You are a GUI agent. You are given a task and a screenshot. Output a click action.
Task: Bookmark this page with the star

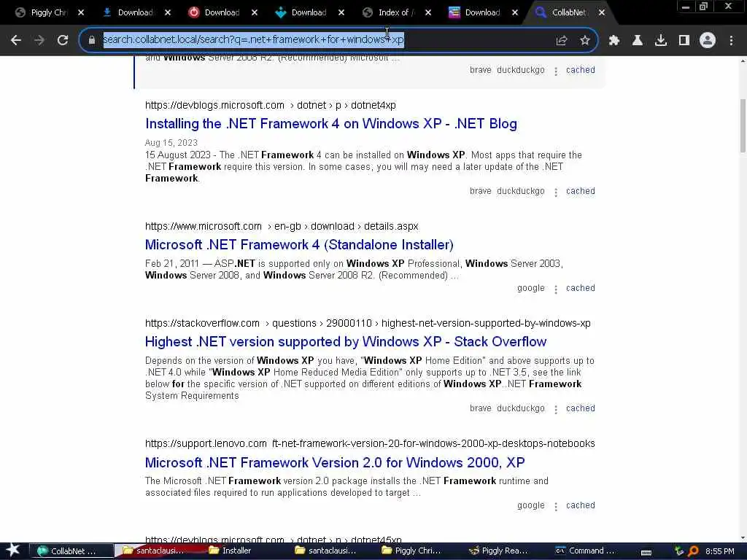pyautogui.click(x=585, y=41)
